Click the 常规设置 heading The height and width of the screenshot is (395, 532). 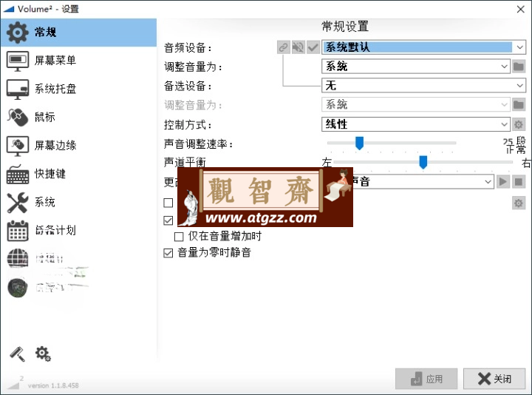(345, 26)
